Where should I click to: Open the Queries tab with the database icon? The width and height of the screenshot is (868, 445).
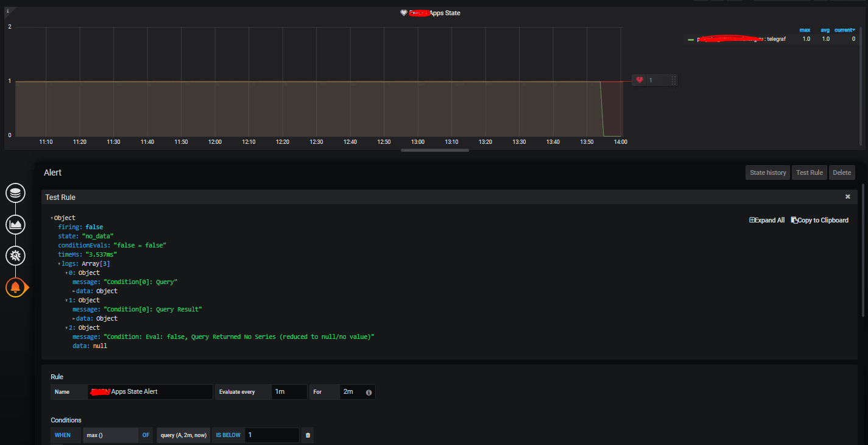pos(15,193)
